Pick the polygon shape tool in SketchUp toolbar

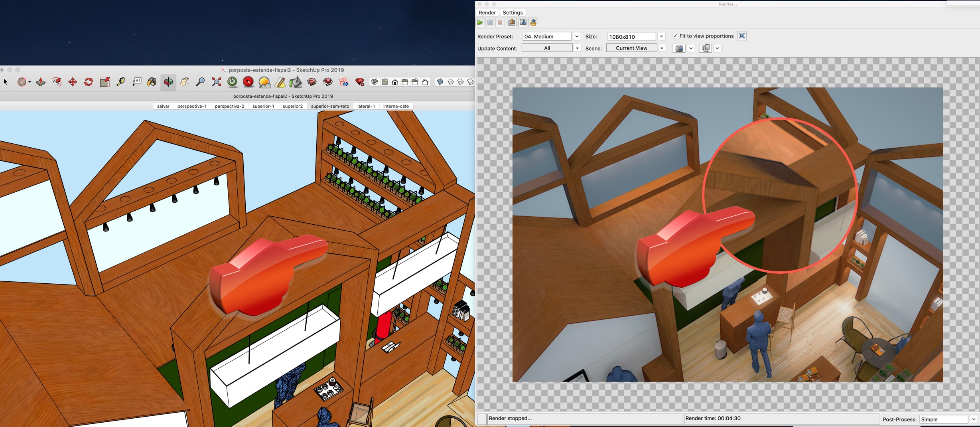point(22,82)
